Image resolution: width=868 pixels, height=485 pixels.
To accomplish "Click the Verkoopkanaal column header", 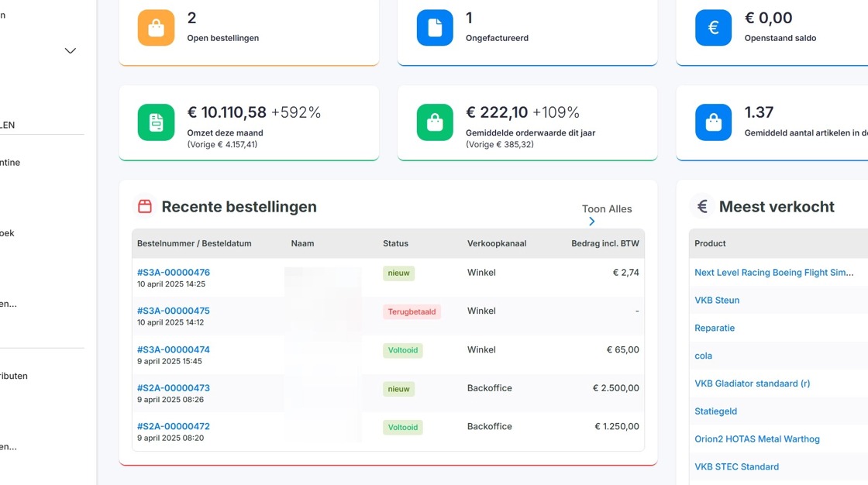I will click(497, 243).
